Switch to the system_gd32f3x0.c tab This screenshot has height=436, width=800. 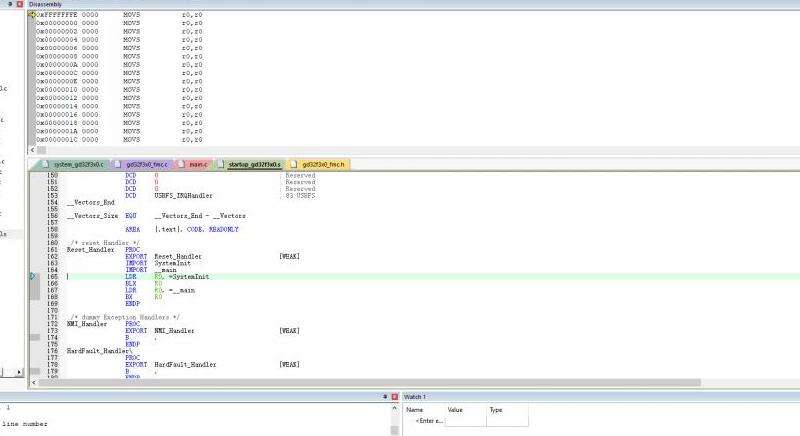coord(75,163)
